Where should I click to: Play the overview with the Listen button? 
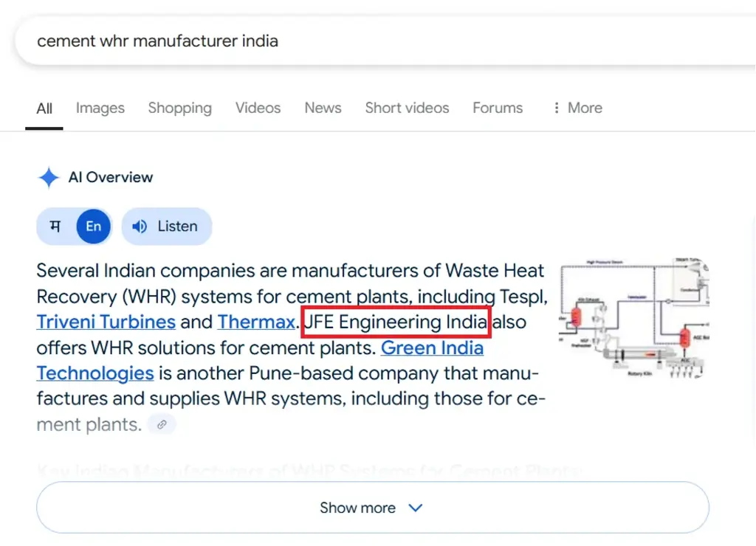(166, 227)
